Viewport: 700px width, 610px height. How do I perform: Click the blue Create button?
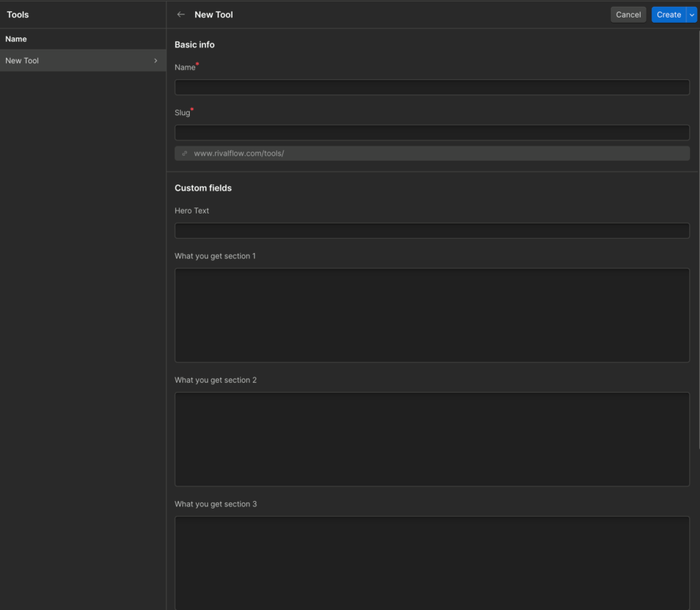pos(668,14)
